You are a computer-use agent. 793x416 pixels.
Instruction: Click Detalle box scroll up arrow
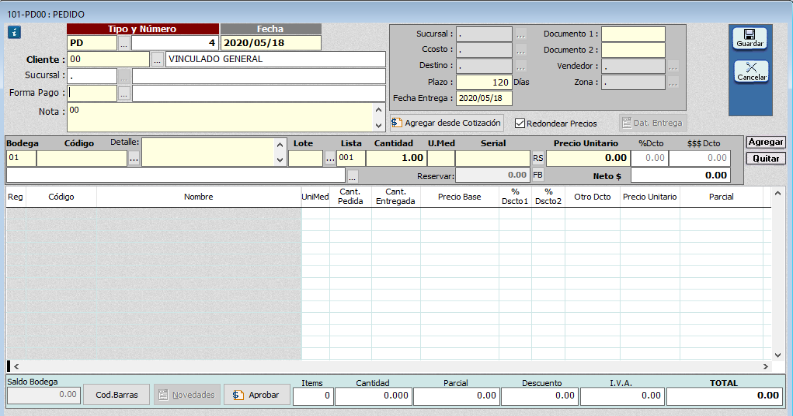coord(280,145)
